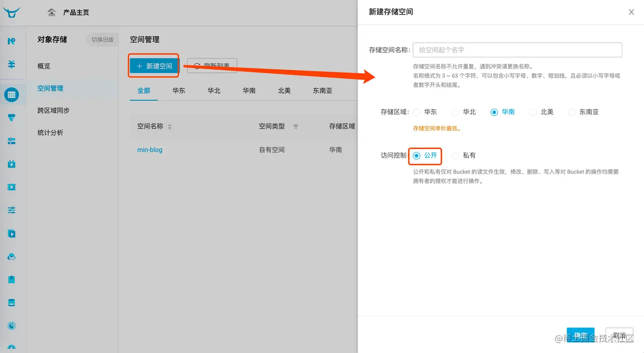Open the pie-chart sidebar icon
The width and height of the screenshot is (644, 353).
pos(11,326)
